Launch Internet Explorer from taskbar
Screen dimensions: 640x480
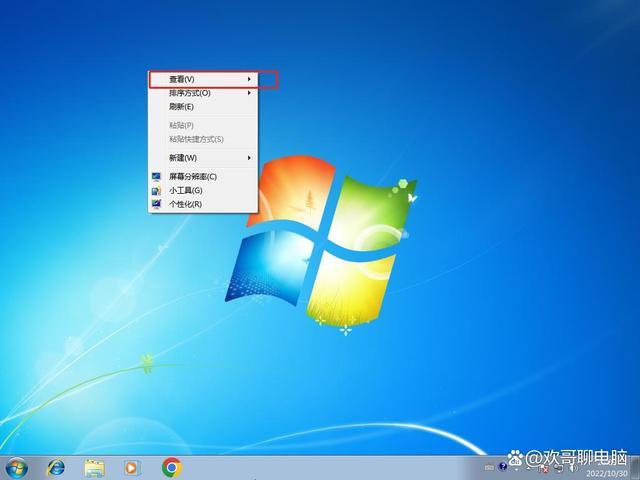[x=56, y=468]
